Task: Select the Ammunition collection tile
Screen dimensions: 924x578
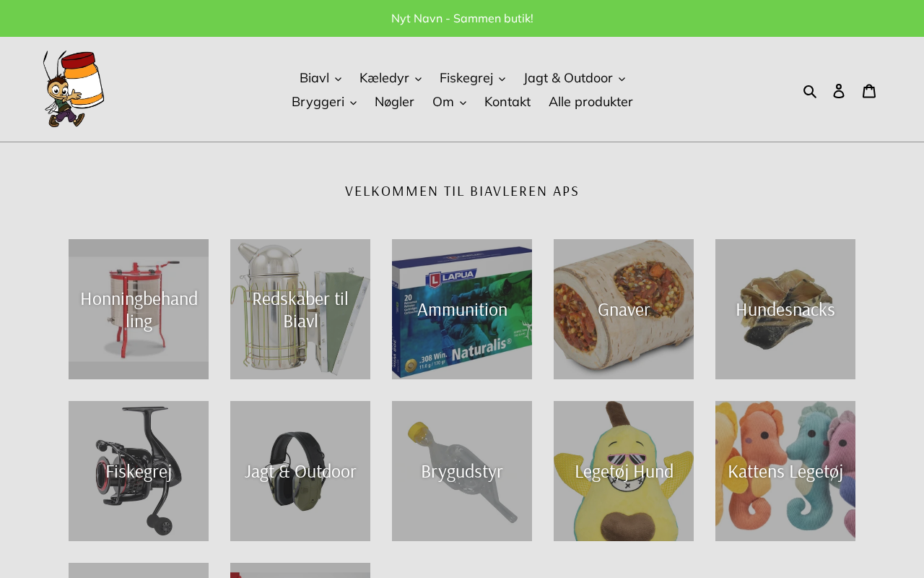Action: (x=462, y=309)
